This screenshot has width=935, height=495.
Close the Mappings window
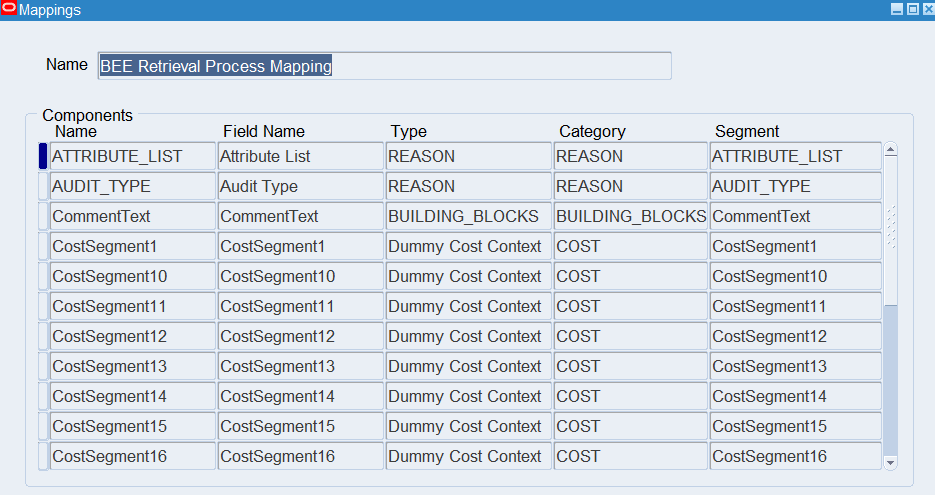[927, 9]
